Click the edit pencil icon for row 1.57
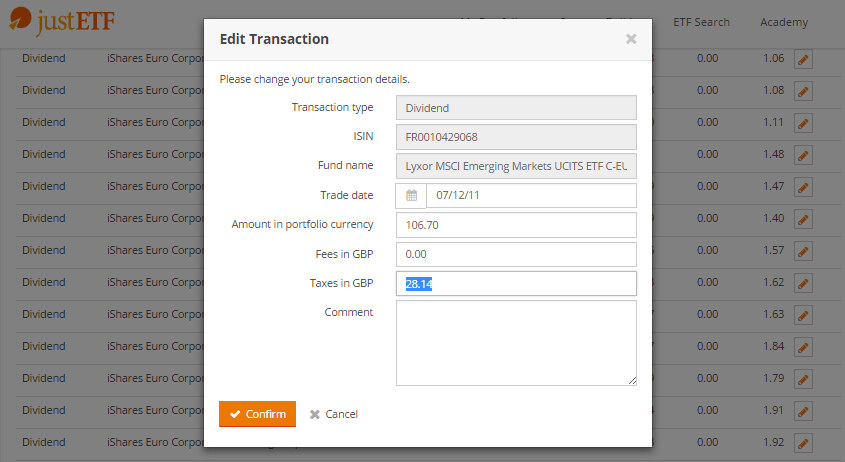The width and height of the screenshot is (845, 462). tap(803, 251)
